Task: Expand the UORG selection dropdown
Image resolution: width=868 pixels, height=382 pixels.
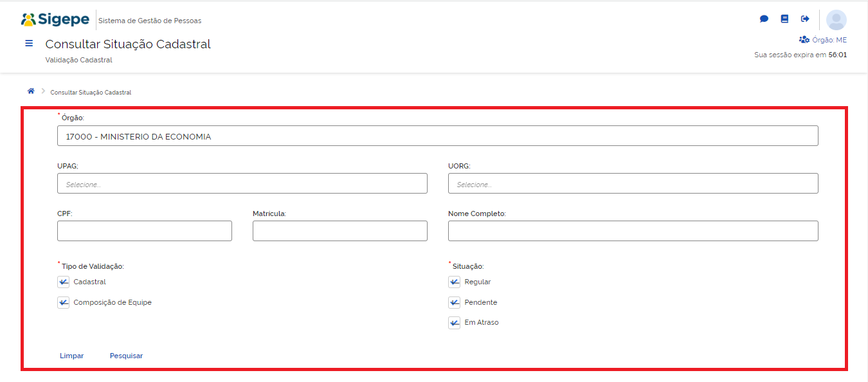Action: pos(633,184)
